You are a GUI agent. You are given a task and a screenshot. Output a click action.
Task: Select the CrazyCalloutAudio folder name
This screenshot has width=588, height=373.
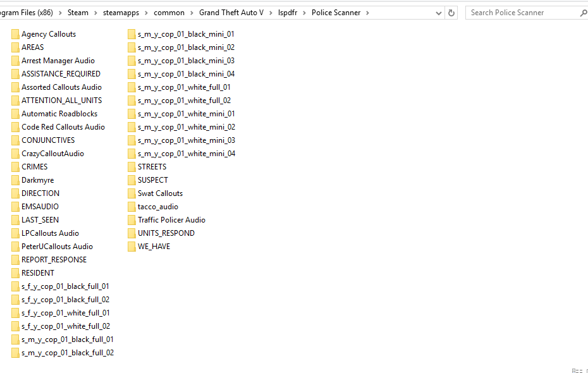pos(53,154)
